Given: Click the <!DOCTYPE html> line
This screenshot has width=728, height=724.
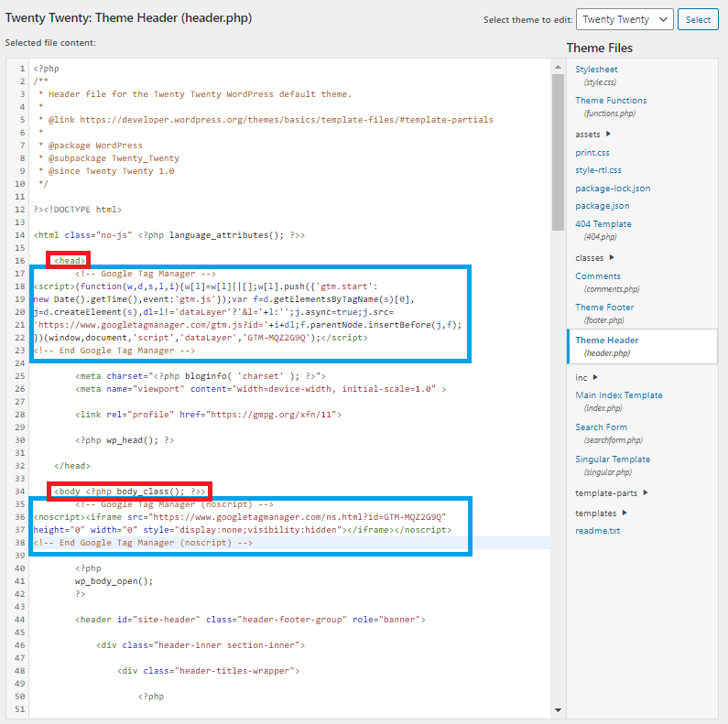Looking at the screenshot, I should pyautogui.click(x=78, y=210).
